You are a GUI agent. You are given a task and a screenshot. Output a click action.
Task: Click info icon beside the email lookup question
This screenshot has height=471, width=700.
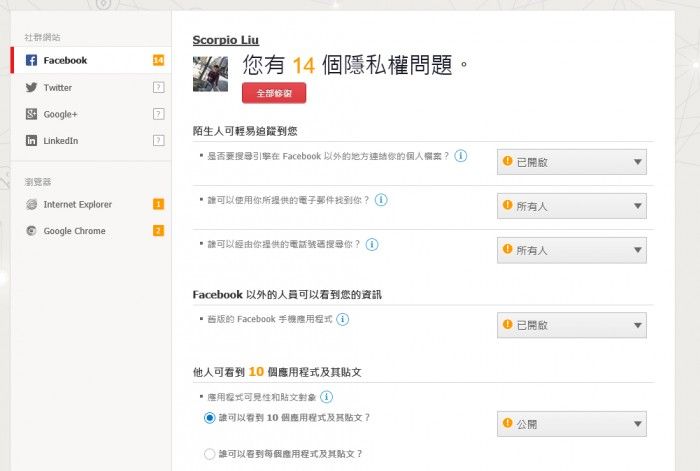coord(381,200)
